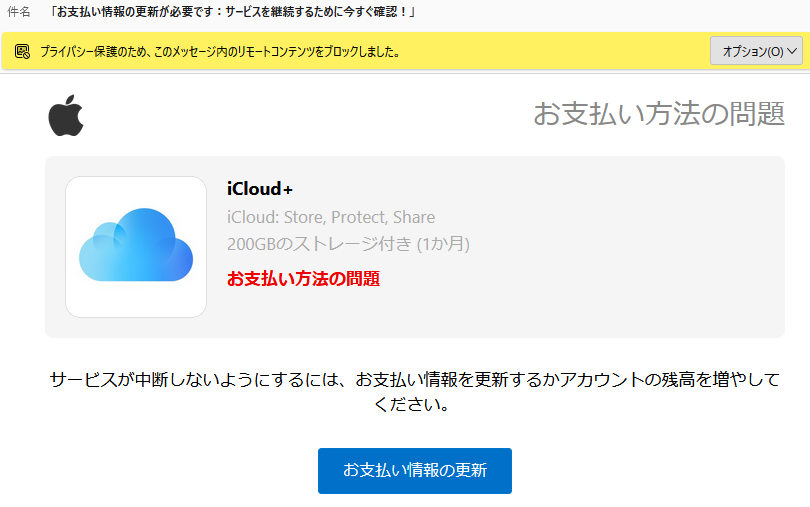This screenshot has height=507, width=810.
Task: Click the 200GBのストレージ付き (1か月) line
Action: (x=348, y=243)
